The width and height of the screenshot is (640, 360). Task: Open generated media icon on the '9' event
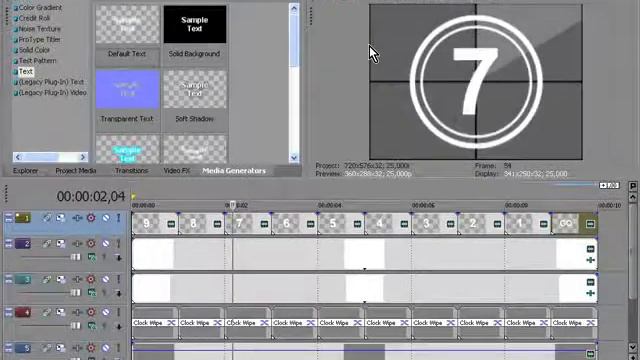(x=171, y=224)
